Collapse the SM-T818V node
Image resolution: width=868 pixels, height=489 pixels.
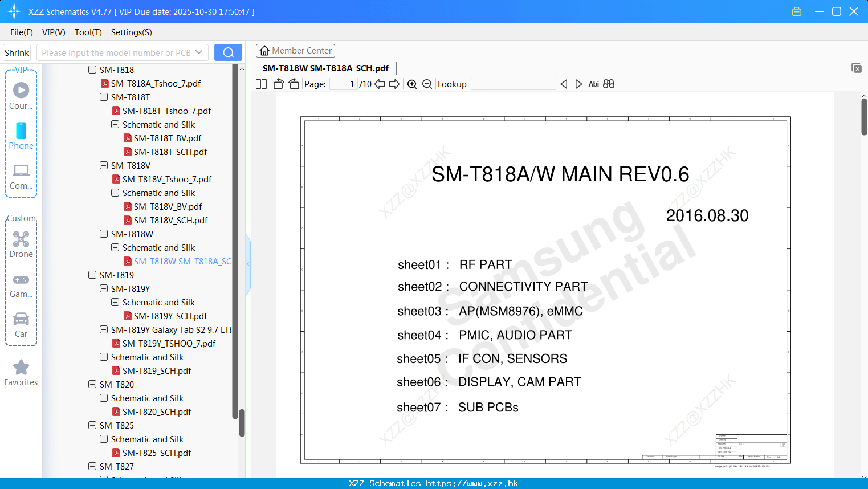[104, 165]
